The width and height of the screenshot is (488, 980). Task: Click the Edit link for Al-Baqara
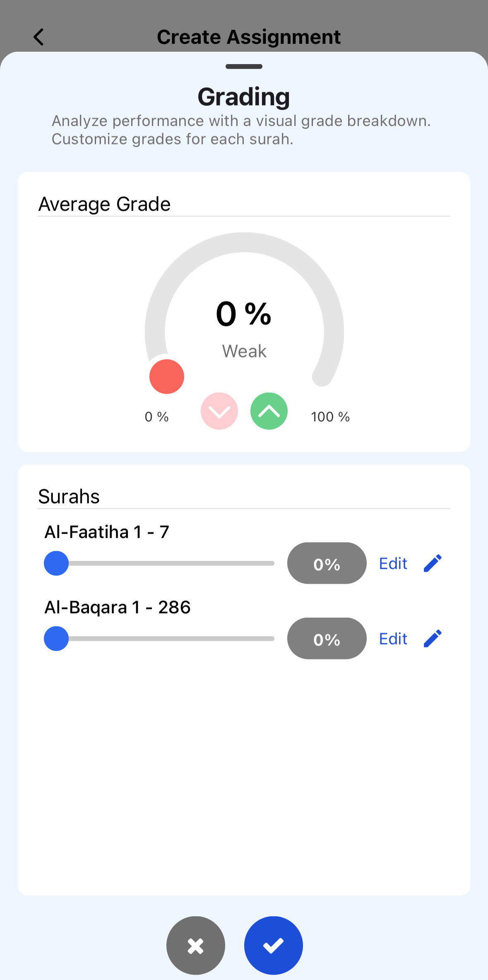point(393,639)
